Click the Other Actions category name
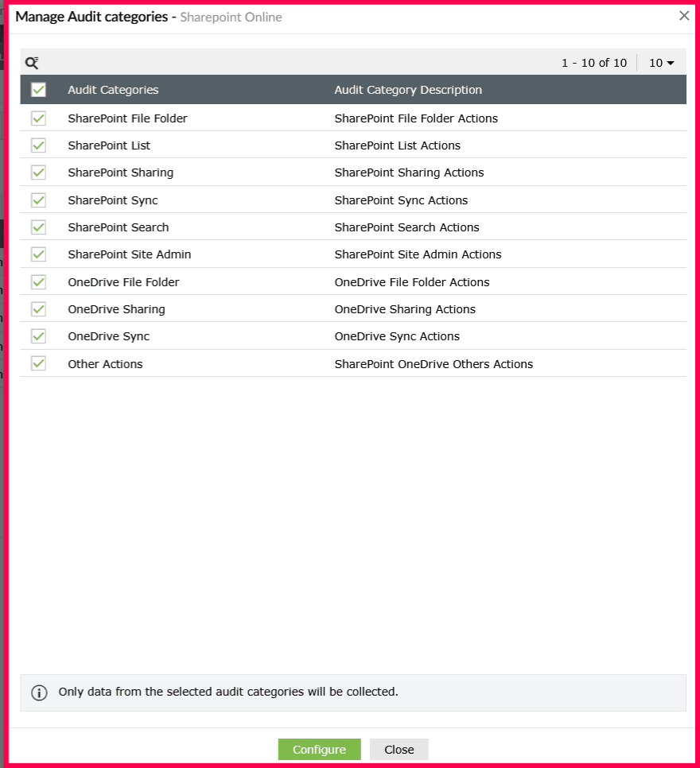This screenshot has width=700, height=768. (105, 364)
